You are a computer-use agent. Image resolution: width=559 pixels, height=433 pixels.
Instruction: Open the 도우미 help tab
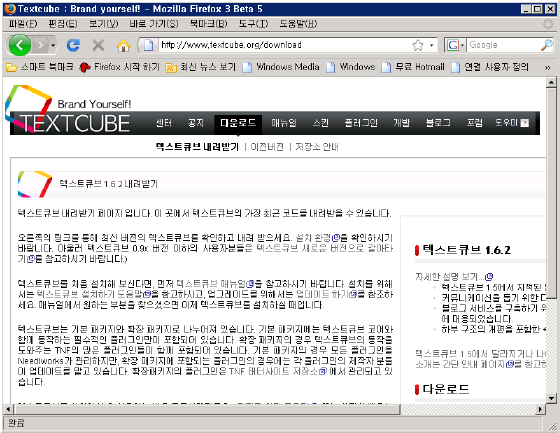tap(511, 123)
